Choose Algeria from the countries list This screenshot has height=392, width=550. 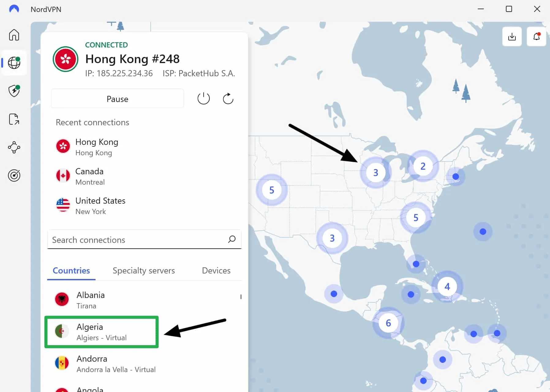(x=101, y=332)
